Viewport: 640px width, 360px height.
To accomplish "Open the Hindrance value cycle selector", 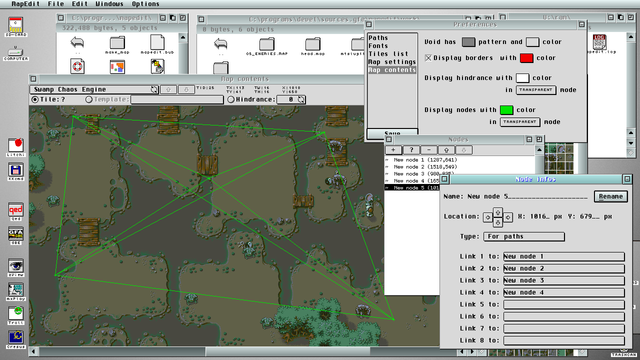I will click(x=291, y=100).
